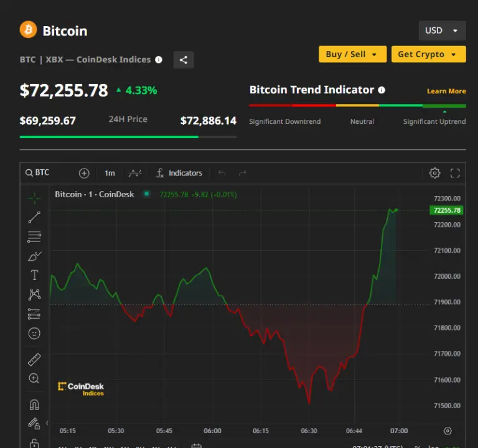Click the 24H price range bar
Viewport: 478px width, 448px height.
[128, 136]
